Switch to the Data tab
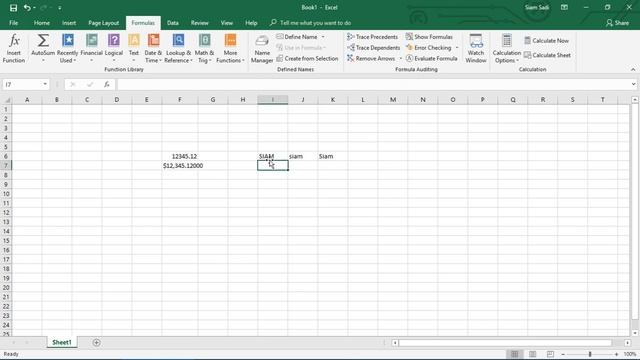 coord(173,23)
